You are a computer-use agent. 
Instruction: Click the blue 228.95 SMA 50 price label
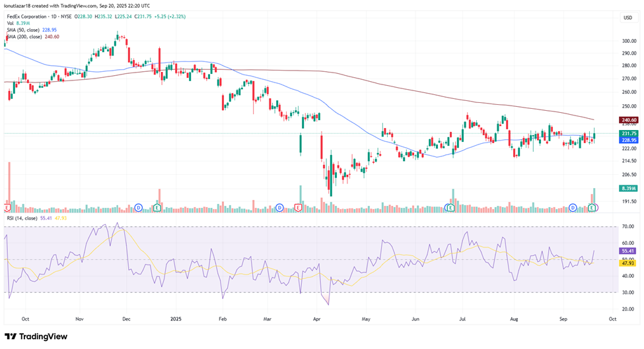[x=627, y=140]
